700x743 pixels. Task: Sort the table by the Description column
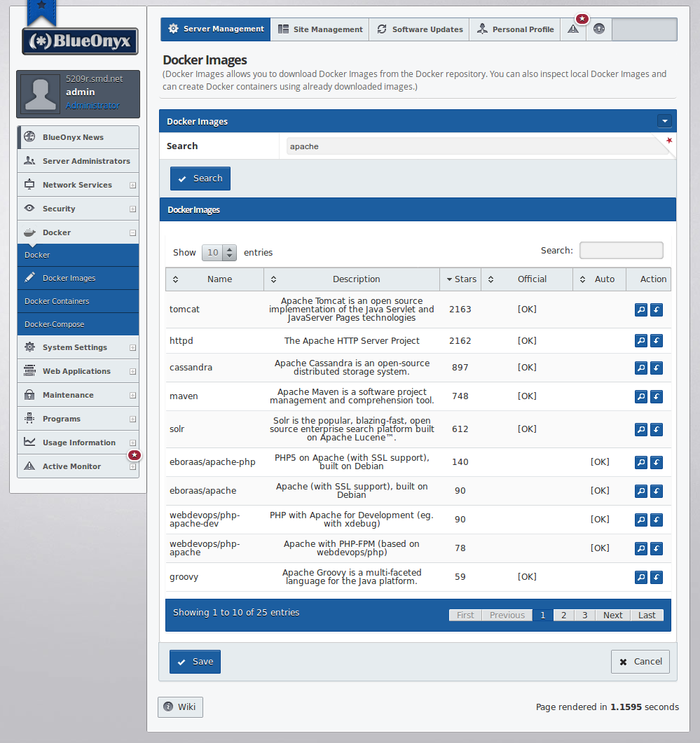click(x=352, y=279)
